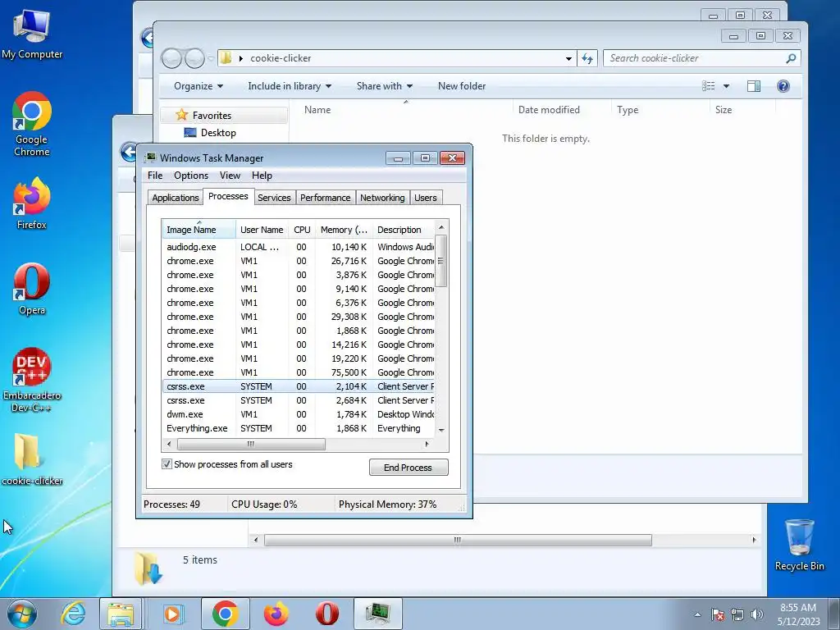
Task: Click breadcrumb arrow before cookie-clicker
Action: click(241, 58)
